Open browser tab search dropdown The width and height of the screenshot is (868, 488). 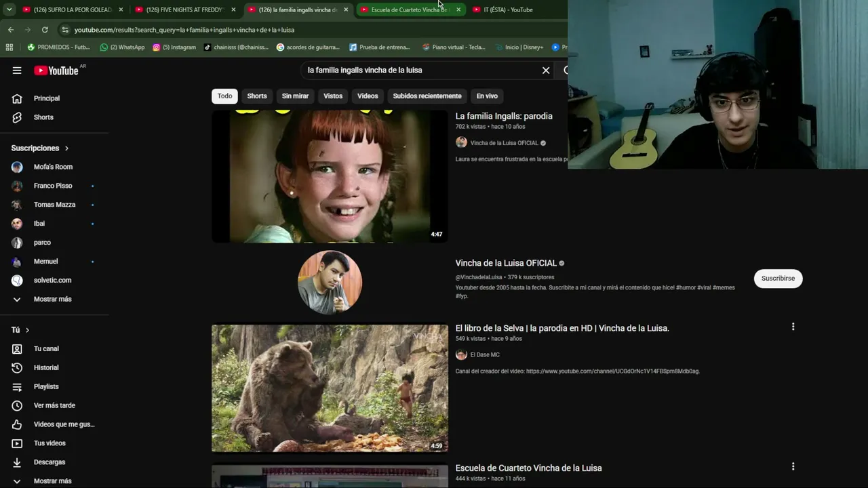click(x=9, y=9)
